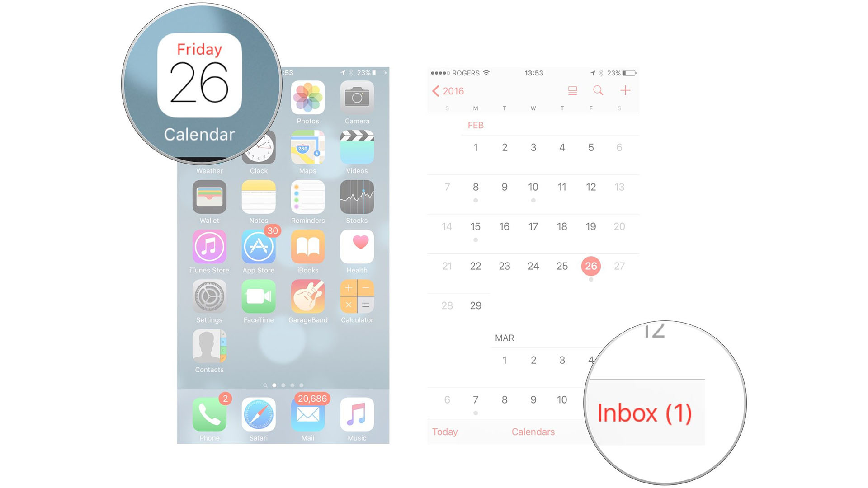The image size is (868, 488).
Task: Tap date 26 on the calendar
Action: click(x=591, y=266)
